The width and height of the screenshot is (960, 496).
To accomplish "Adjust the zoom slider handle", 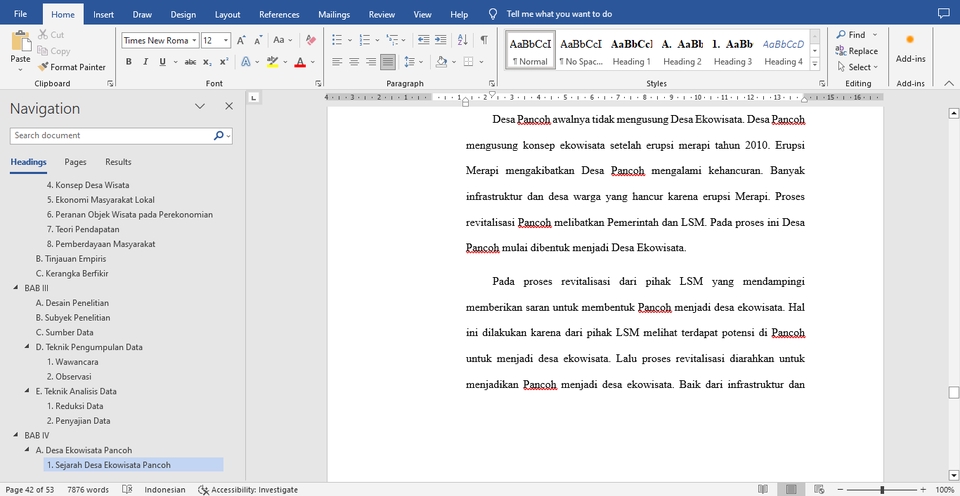I will click(882, 489).
